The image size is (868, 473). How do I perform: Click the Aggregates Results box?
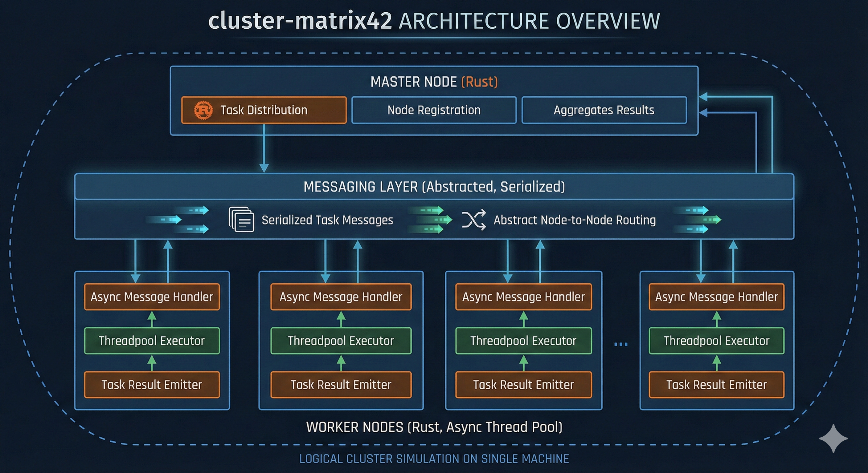coord(604,110)
